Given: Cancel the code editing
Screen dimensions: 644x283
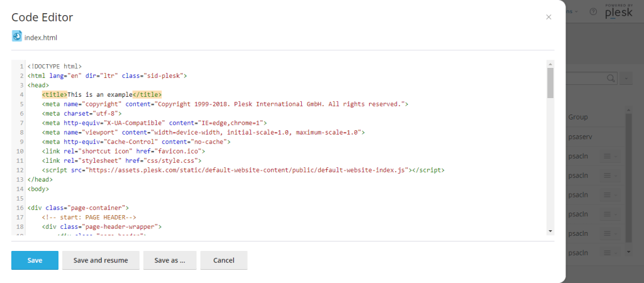Looking at the screenshot, I should pos(224,260).
